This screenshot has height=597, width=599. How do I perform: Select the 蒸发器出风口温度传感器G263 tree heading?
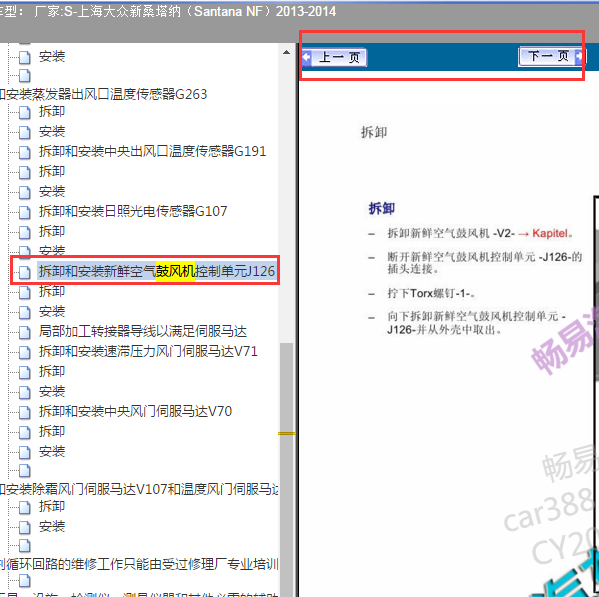pyautogui.click(x=103, y=94)
